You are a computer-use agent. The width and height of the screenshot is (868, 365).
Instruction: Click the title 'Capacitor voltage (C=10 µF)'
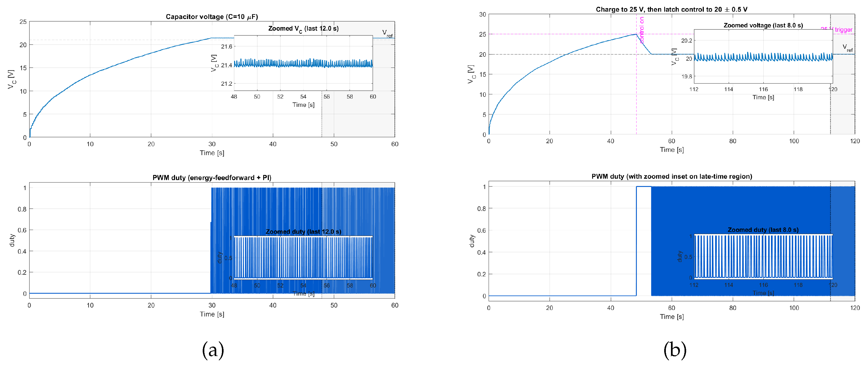(212, 17)
